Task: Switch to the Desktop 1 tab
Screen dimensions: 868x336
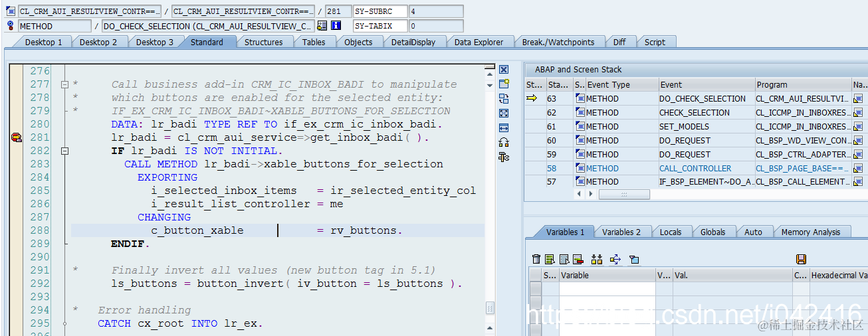Action: click(43, 42)
